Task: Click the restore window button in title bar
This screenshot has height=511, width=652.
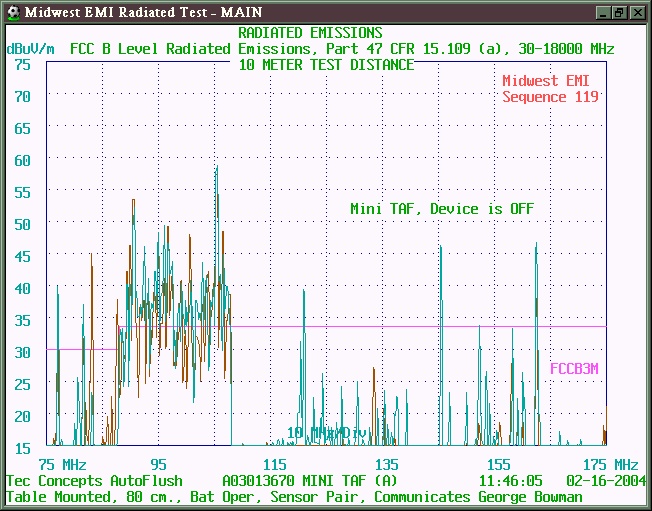Action: coord(619,12)
